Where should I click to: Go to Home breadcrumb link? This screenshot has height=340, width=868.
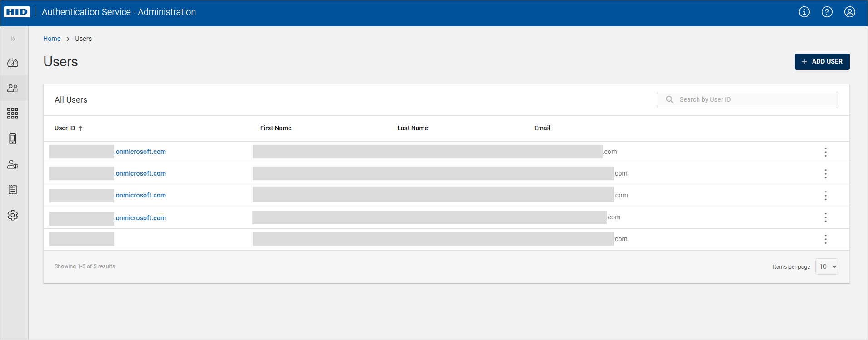(52, 39)
